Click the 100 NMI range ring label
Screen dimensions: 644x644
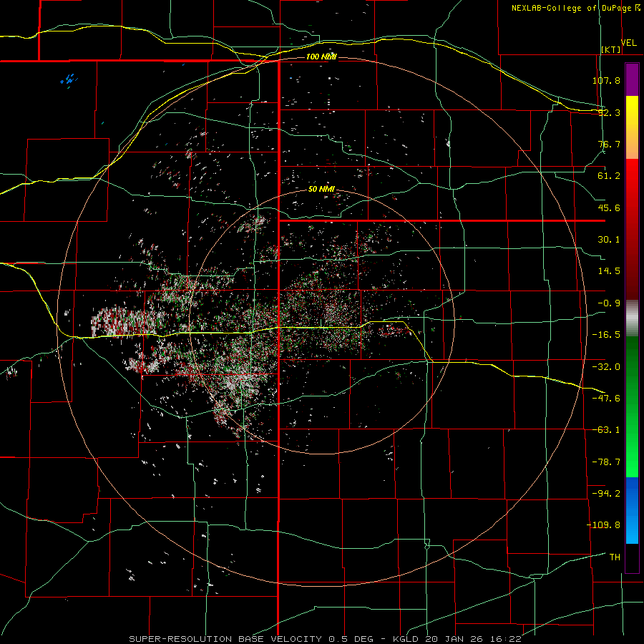click(x=321, y=57)
